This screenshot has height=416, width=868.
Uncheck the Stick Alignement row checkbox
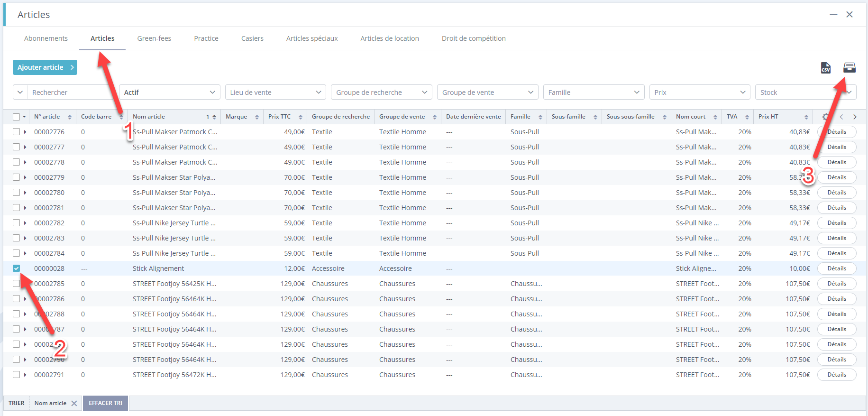(17, 268)
